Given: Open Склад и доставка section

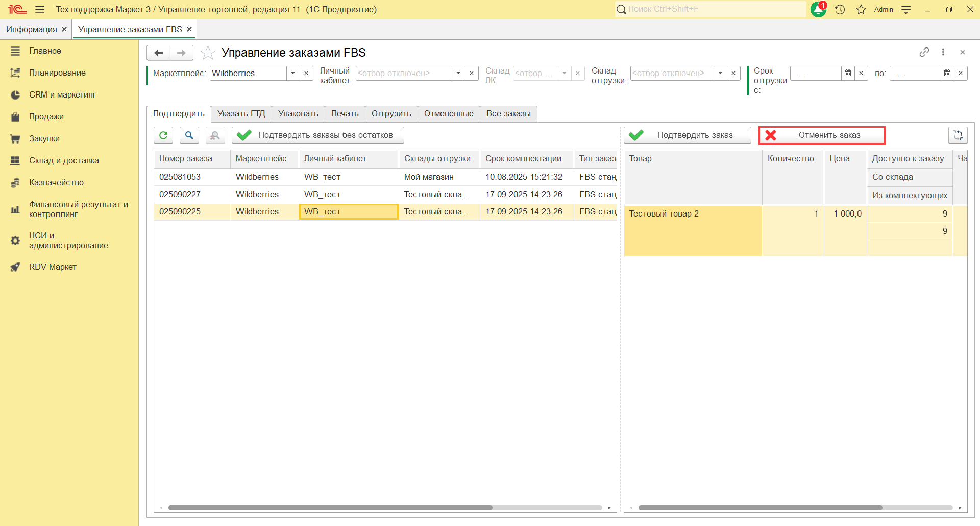Looking at the screenshot, I should [64, 160].
